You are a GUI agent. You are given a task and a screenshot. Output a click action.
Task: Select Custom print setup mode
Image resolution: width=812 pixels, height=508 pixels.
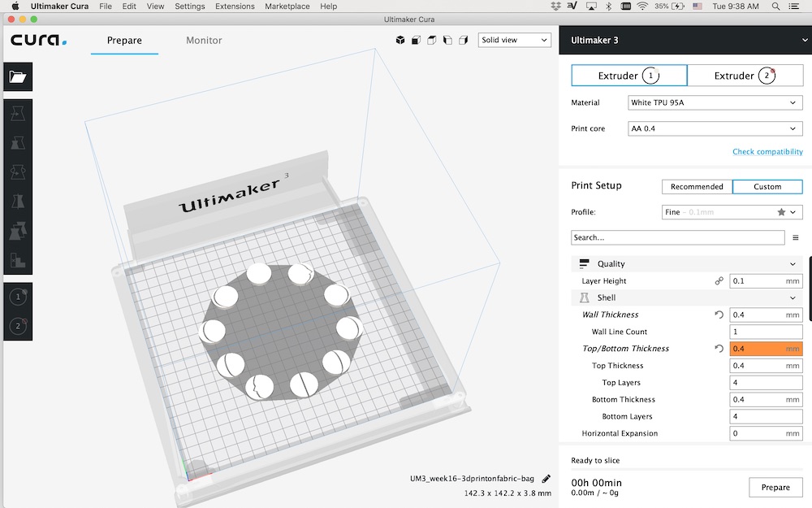[x=767, y=187]
